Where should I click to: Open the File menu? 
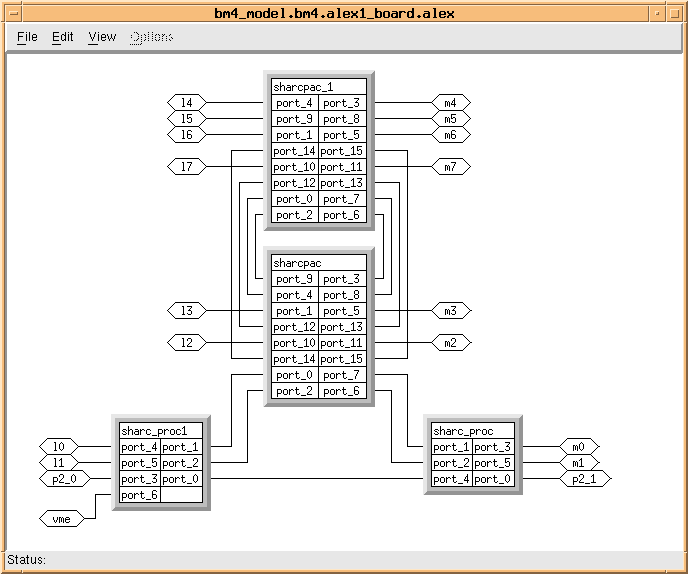point(27,37)
